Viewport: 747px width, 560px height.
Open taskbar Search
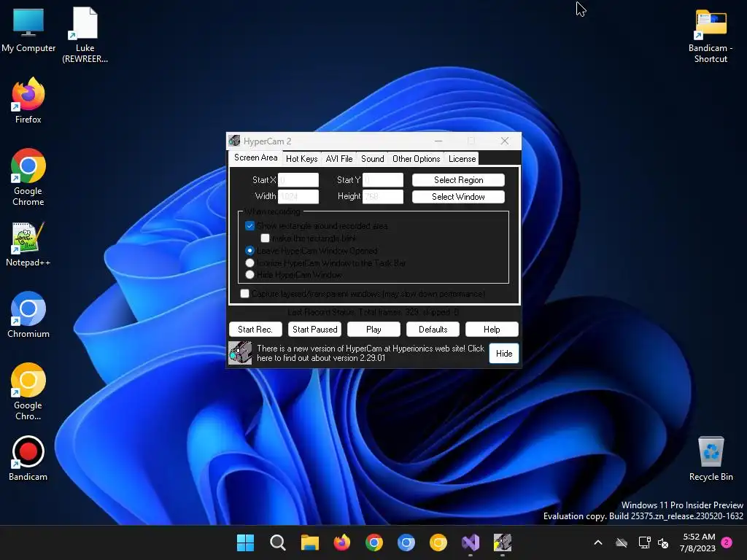point(278,542)
